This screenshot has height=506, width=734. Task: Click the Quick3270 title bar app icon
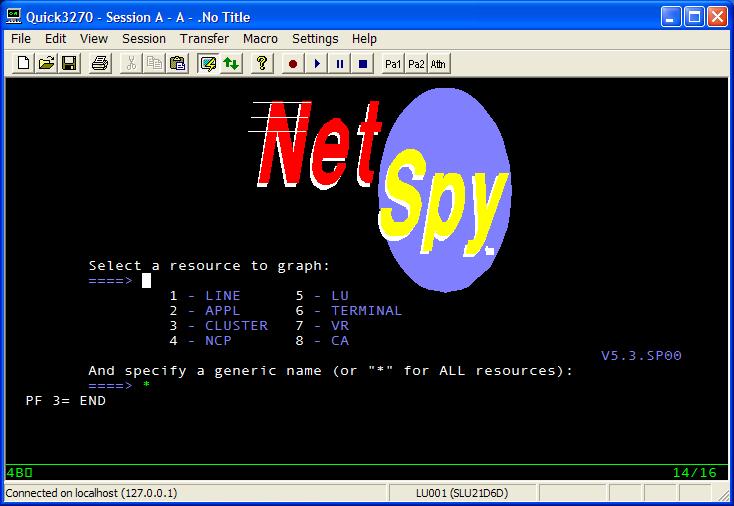[13, 17]
